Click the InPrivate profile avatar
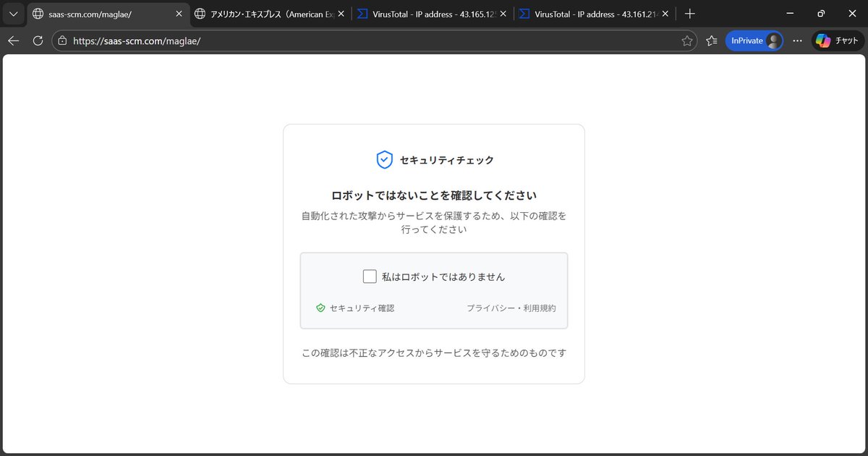Screen dimensions: 868x456 [774, 41]
